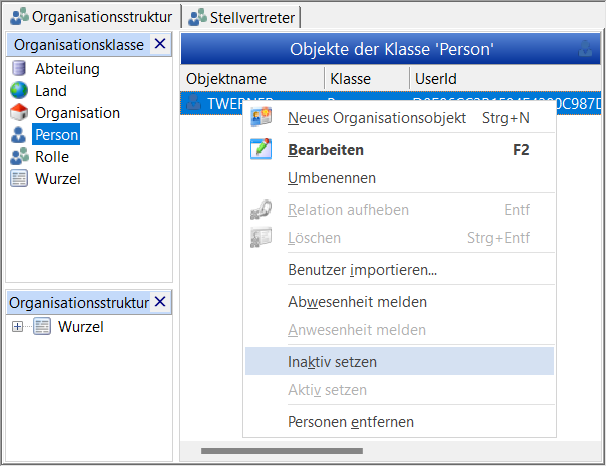Close the Organisationsklasse panel
This screenshot has height=467, width=607.
click(x=160, y=44)
